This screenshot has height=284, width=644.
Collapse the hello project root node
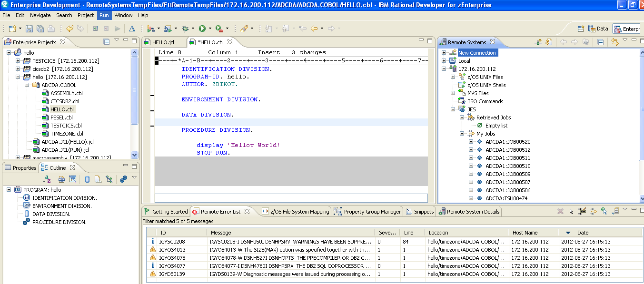click(x=9, y=53)
